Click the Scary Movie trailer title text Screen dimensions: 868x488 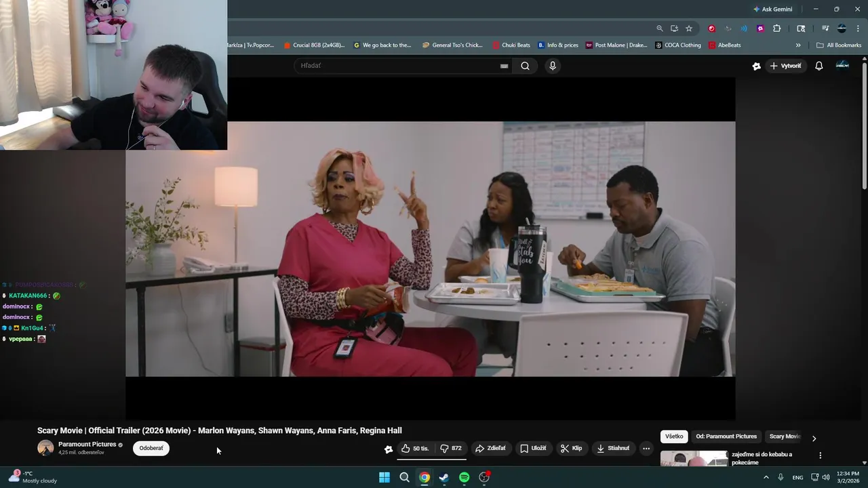pos(219,430)
